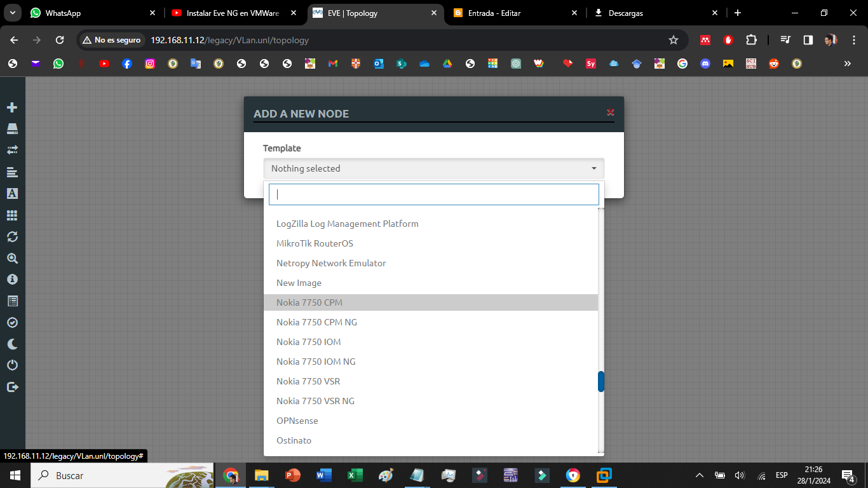This screenshot has width=868, height=488.
Task: Open the Gmail bookmark icon
Action: pyautogui.click(x=333, y=64)
